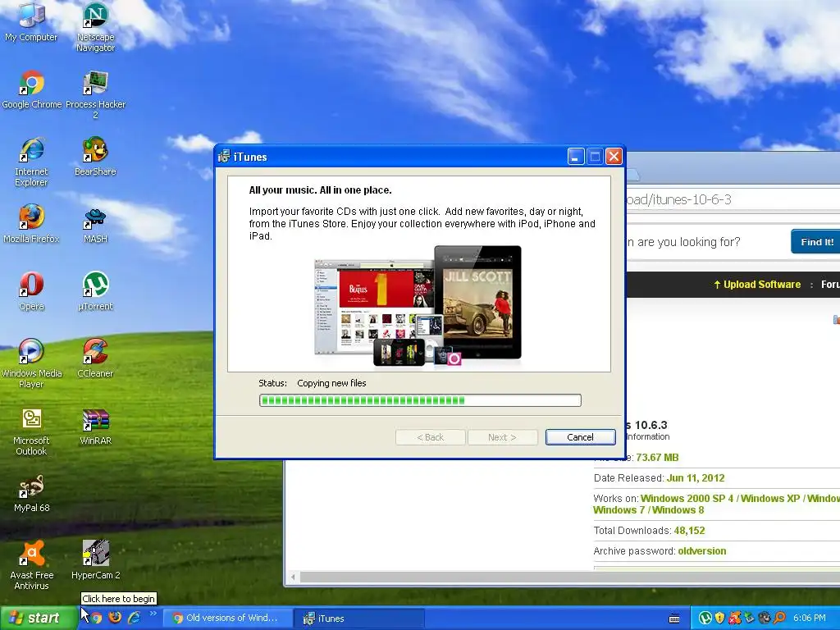Select the Internet Explorer desktop shortcut
Viewport: 840px width, 630px height.
coord(31,162)
